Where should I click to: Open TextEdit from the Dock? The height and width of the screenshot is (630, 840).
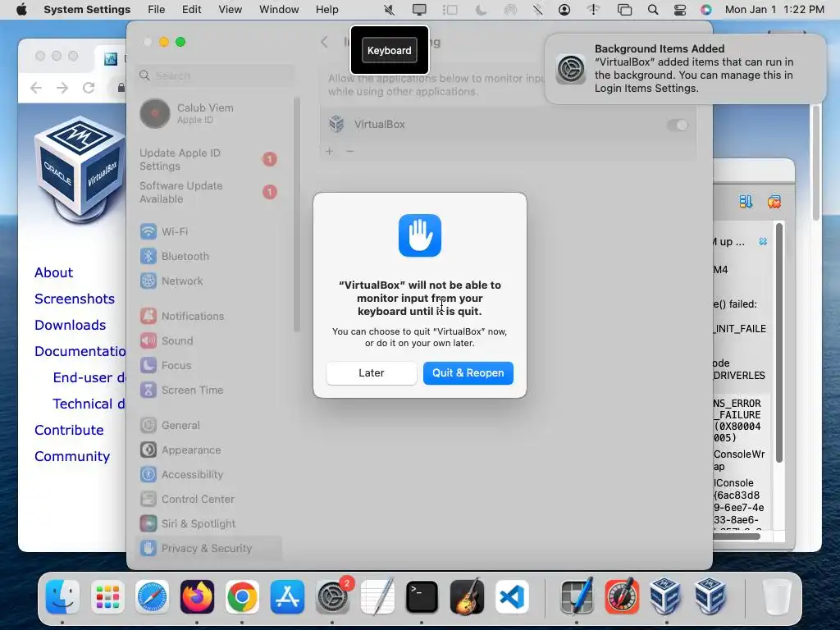(x=377, y=596)
